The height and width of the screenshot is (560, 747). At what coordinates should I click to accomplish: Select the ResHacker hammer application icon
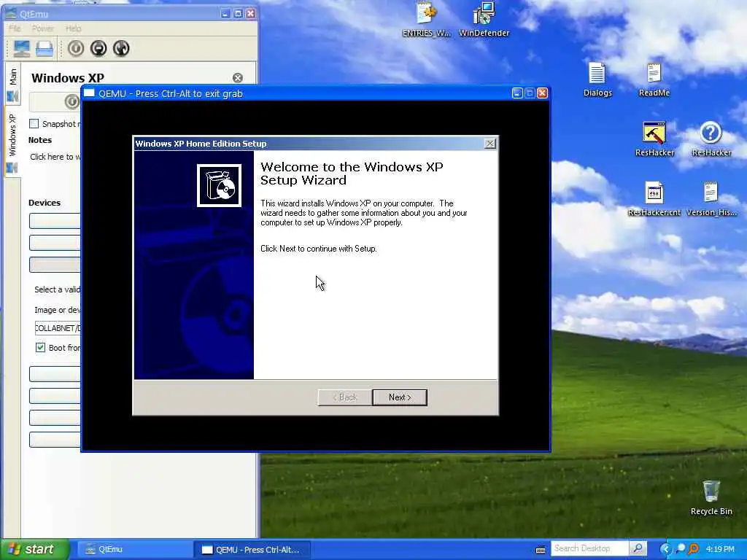(654, 139)
